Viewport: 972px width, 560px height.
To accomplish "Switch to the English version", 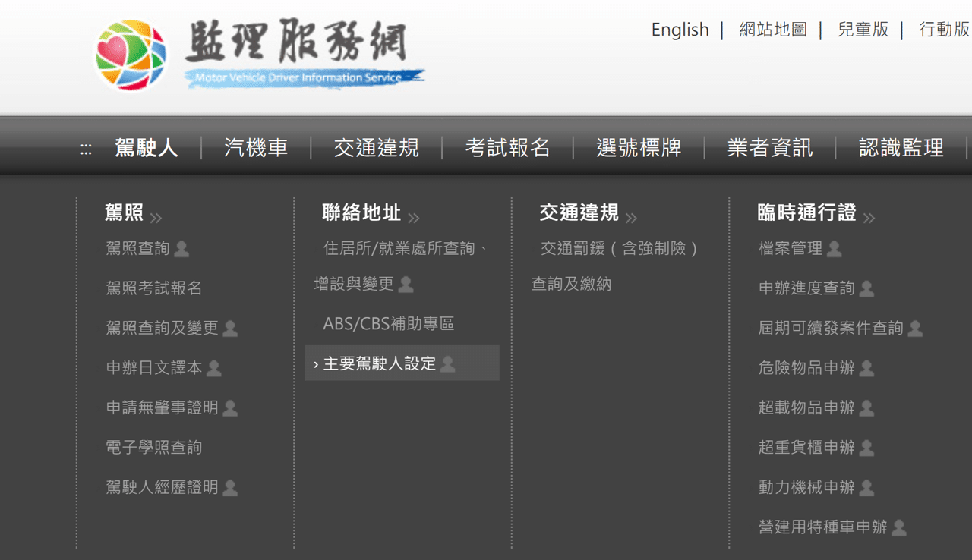I will tap(680, 30).
